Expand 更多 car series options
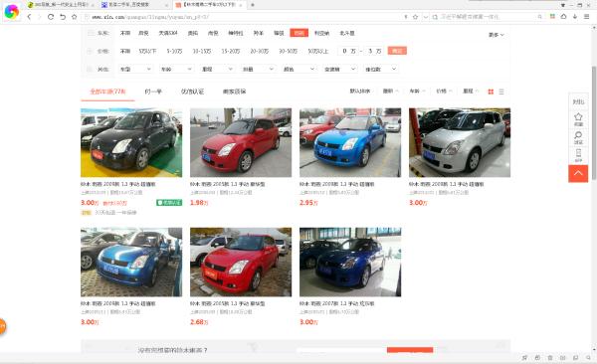 [497, 35]
